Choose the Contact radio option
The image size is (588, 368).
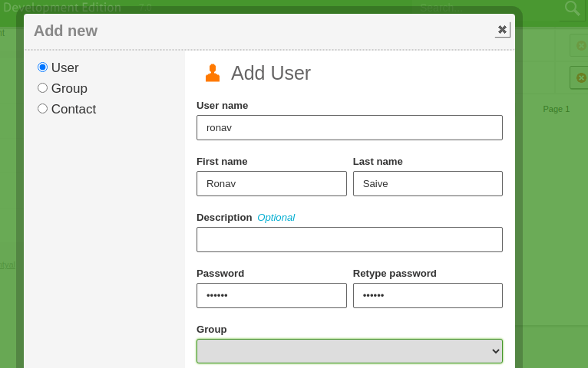(43, 109)
